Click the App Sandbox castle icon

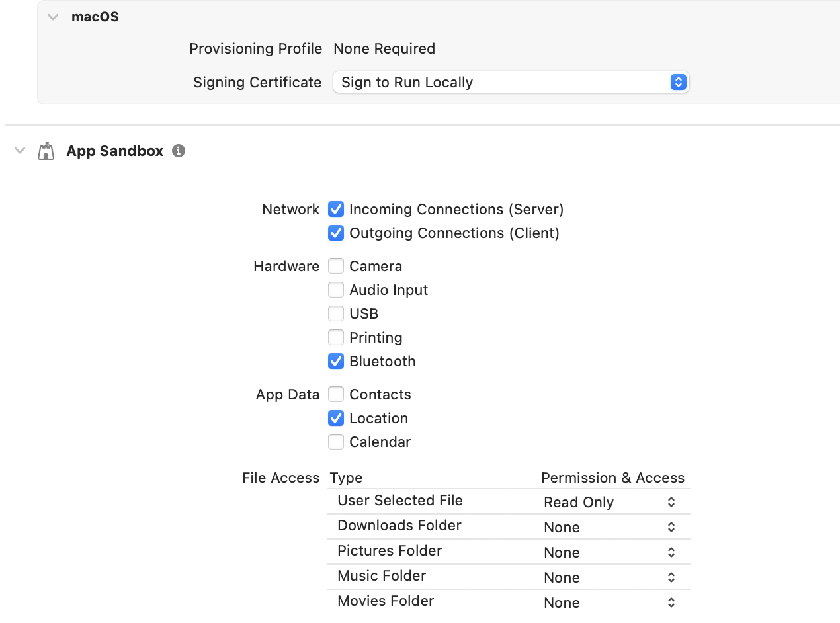46,151
